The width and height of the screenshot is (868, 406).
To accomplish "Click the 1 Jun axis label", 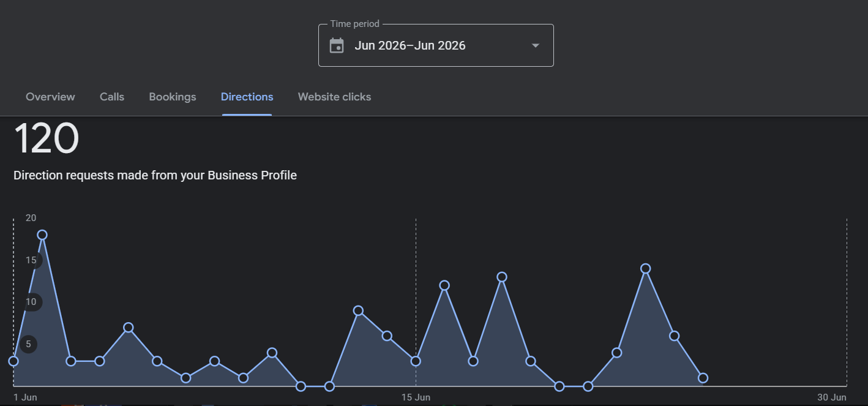I will point(25,397).
